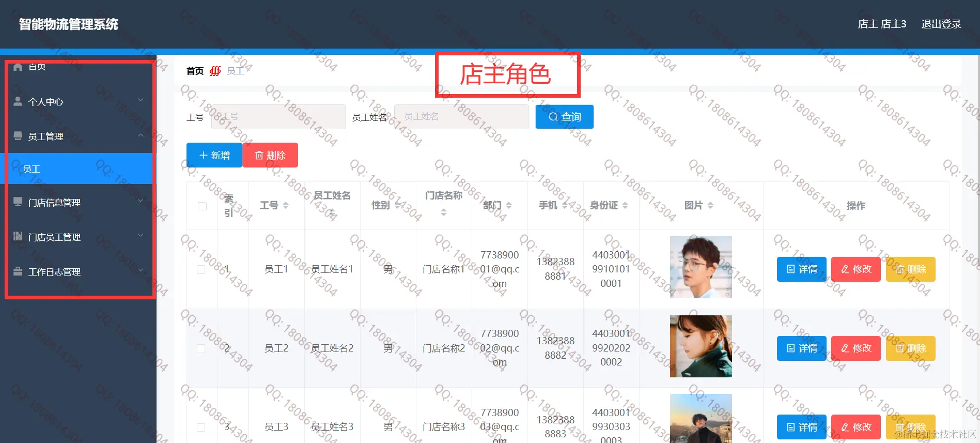Image resolution: width=980 pixels, height=443 pixels.
Task: Expand the 门店信息管理 chevron
Action: click(x=141, y=201)
